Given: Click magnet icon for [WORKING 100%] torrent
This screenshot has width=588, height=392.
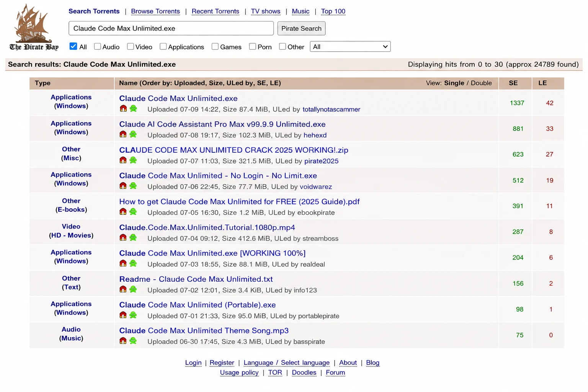Looking at the screenshot, I should pyautogui.click(x=123, y=263).
